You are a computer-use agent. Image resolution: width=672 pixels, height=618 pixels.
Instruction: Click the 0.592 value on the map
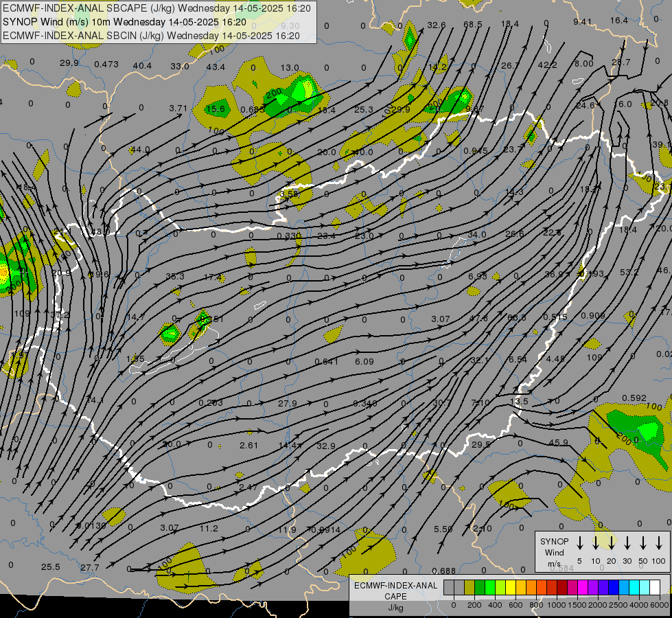click(634, 398)
